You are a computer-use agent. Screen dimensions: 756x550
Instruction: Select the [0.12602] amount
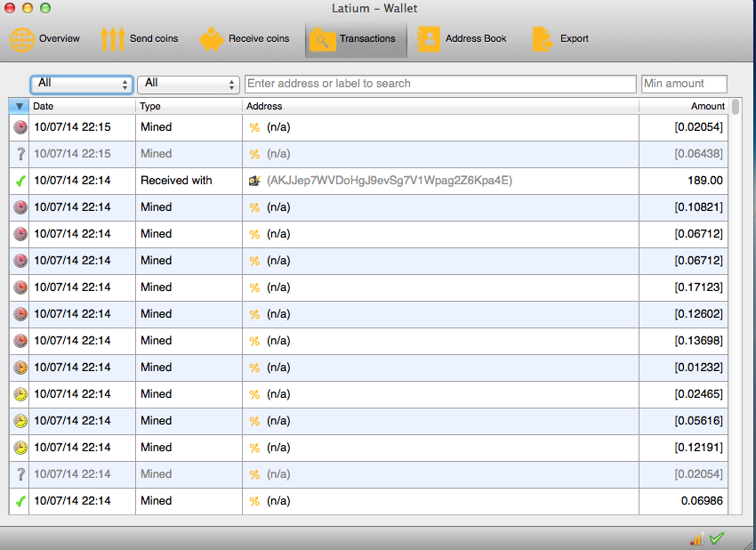point(698,313)
